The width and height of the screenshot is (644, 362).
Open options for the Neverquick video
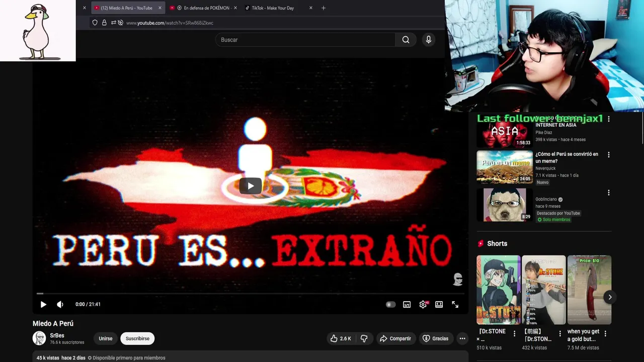pos(609,155)
